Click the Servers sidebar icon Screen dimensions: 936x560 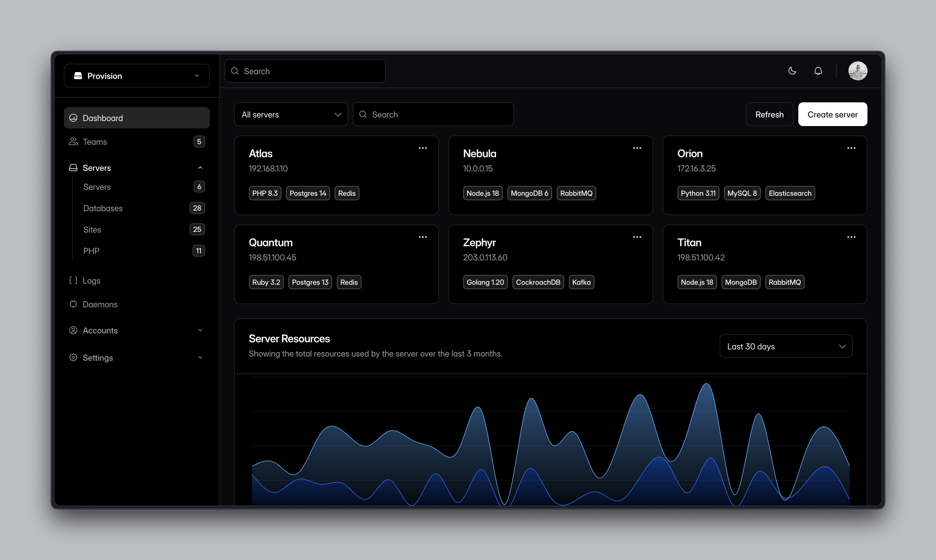pyautogui.click(x=73, y=167)
